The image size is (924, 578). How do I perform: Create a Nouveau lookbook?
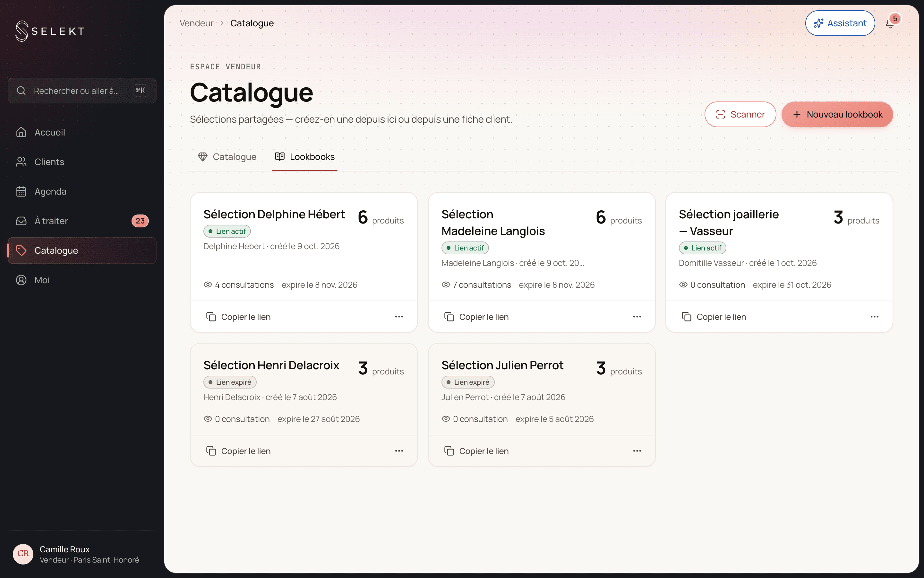coord(837,114)
